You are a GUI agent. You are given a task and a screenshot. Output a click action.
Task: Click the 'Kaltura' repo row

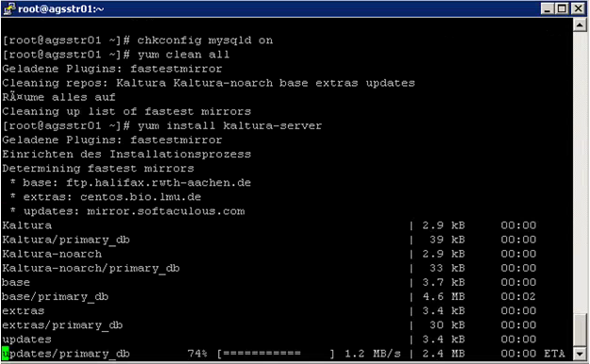[269, 225]
